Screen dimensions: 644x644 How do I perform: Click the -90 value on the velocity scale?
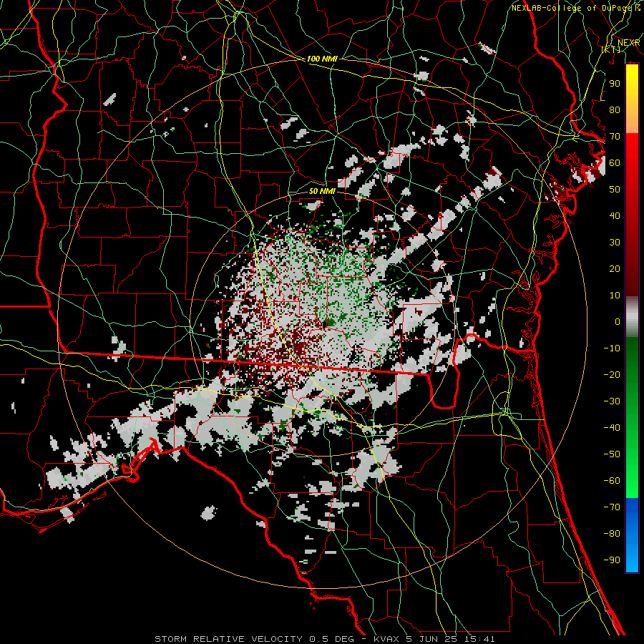point(612,560)
